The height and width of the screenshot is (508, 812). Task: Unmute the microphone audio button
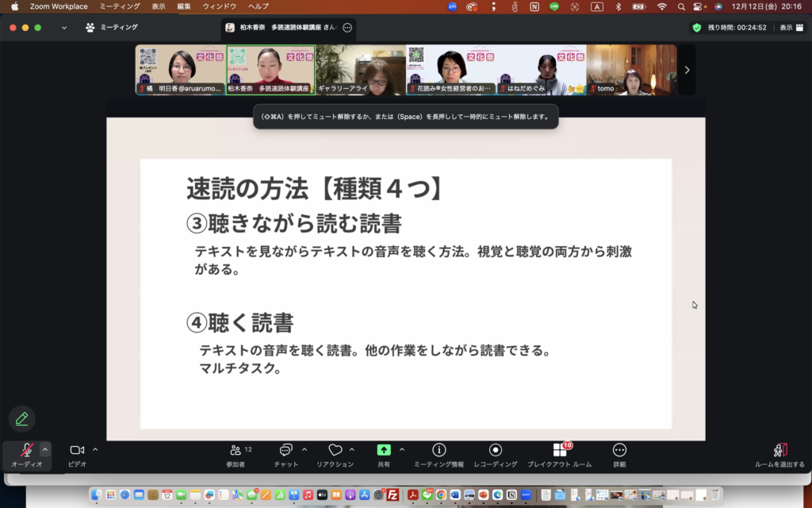26,450
